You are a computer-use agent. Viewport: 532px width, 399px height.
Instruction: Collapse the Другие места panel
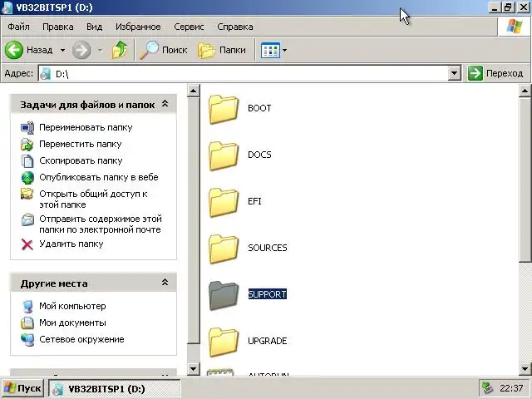165,283
